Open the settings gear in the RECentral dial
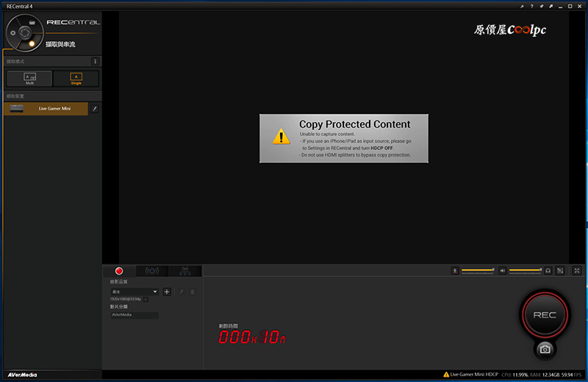 click(x=13, y=33)
